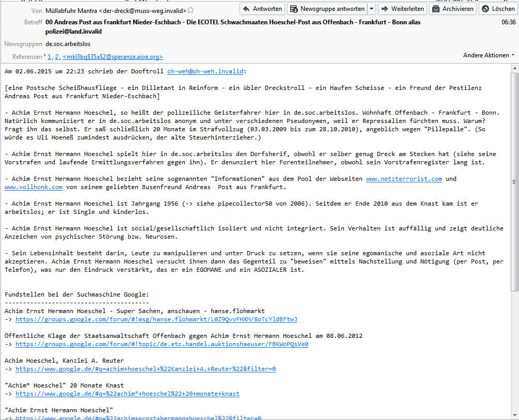Screen dimensions: 519x420
Task: Forward the message with Weiterleiten
Action: (402, 9)
